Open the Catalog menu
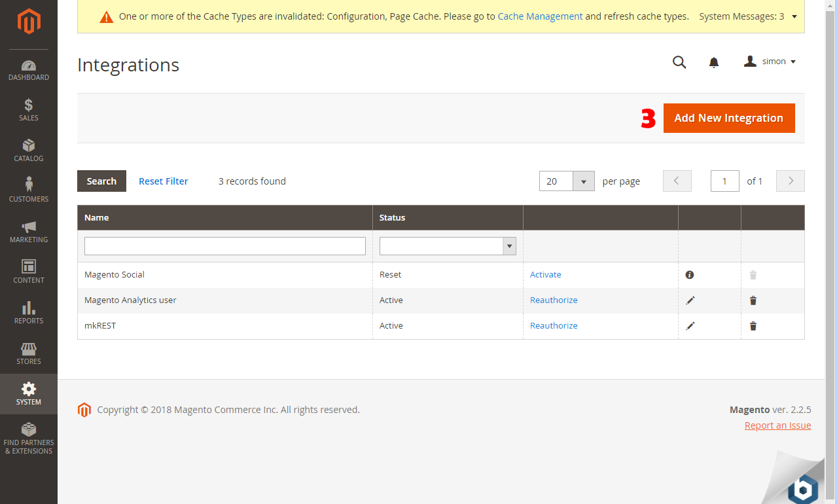 pos(29,151)
